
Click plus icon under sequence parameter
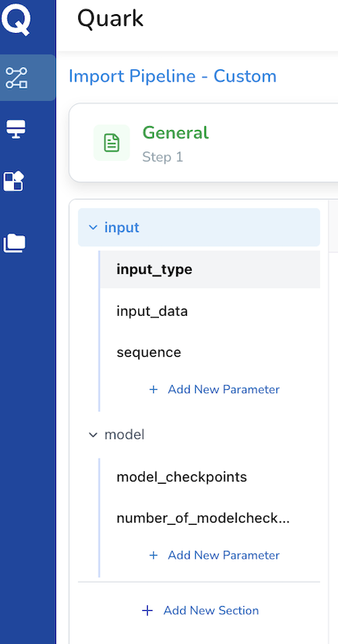(153, 389)
